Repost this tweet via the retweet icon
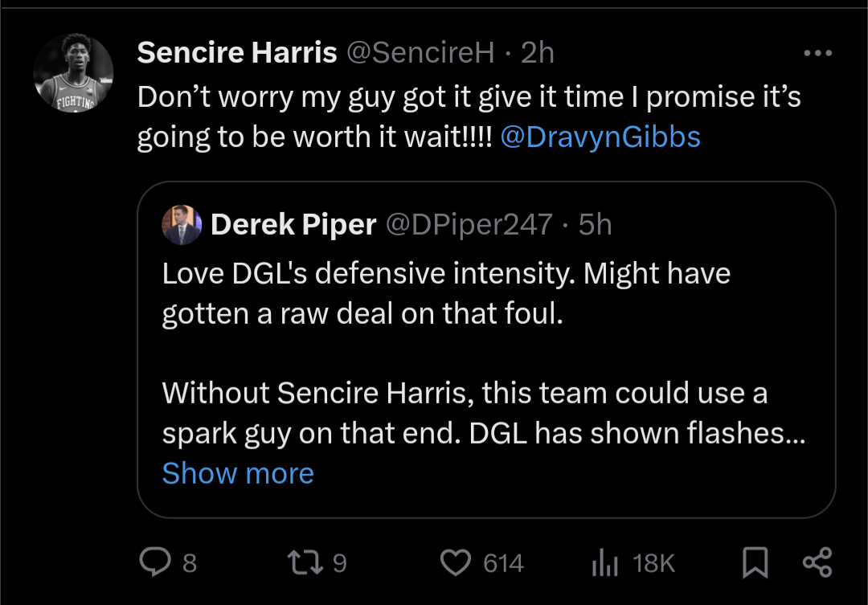The width and height of the screenshot is (868, 605). pyautogui.click(x=304, y=562)
